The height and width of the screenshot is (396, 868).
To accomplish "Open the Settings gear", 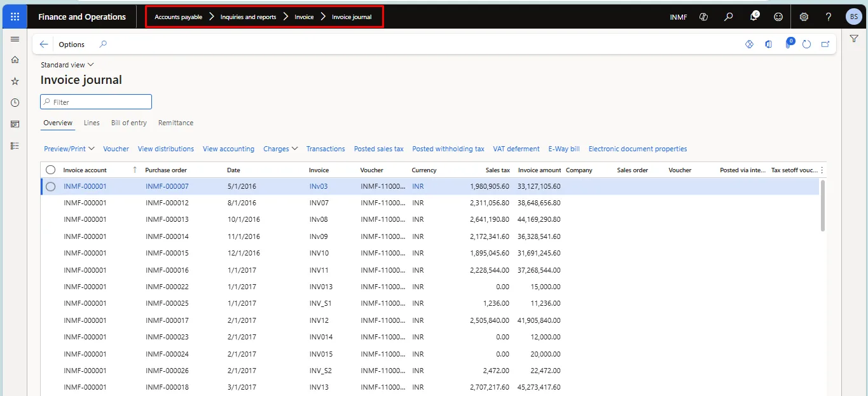I will point(804,17).
